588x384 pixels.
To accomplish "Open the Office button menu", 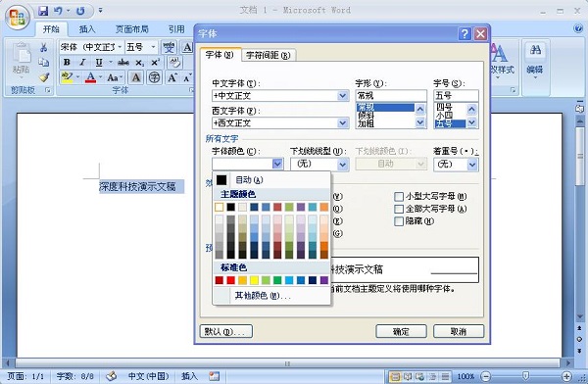I will [18, 18].
